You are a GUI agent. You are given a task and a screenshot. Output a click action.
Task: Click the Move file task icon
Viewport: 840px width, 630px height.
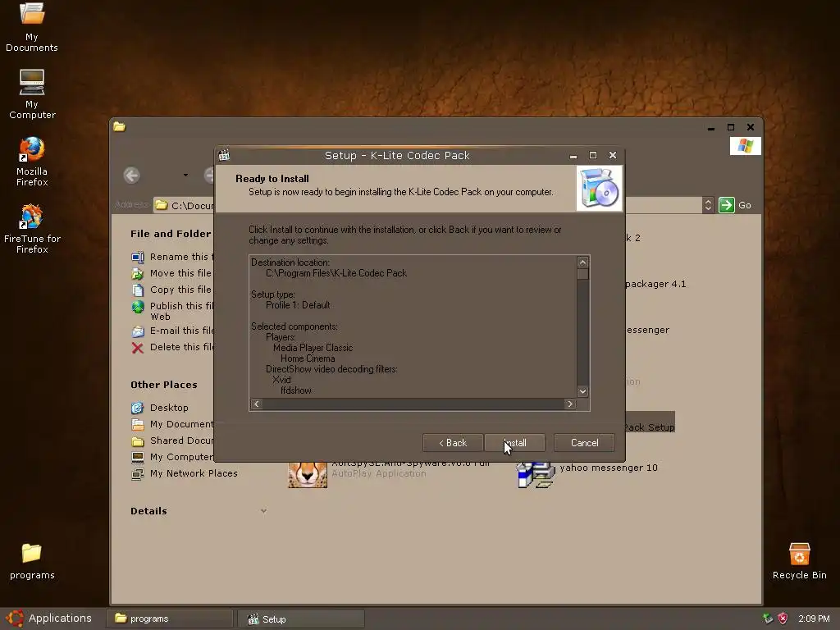pos(138,274)
